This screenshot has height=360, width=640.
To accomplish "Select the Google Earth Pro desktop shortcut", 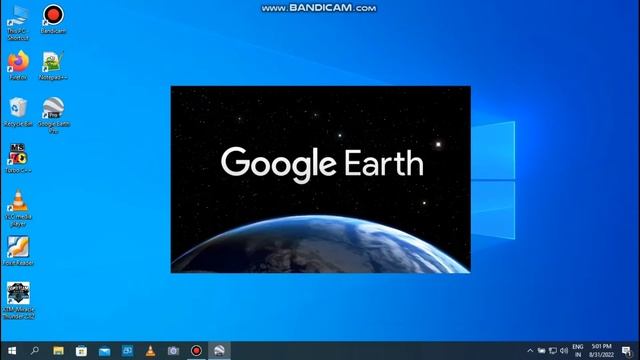I will pyautogui.click(x=53, y=116).
